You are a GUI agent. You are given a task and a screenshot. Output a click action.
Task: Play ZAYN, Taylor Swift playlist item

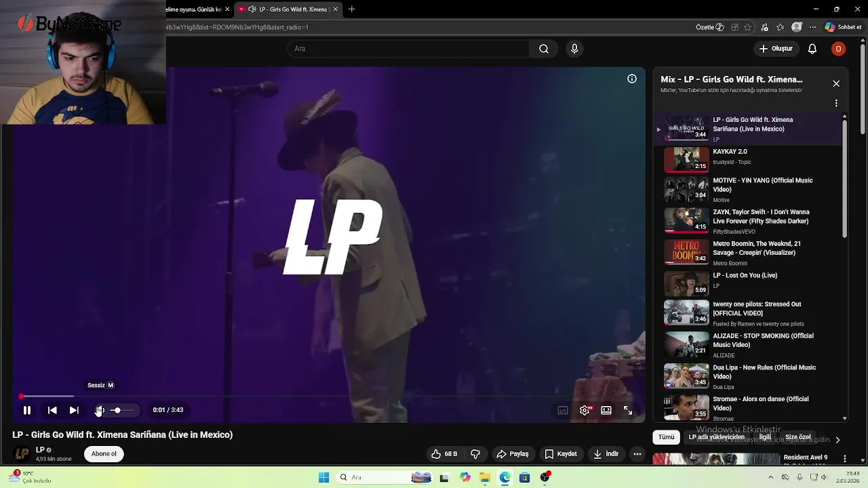[749, 222]
